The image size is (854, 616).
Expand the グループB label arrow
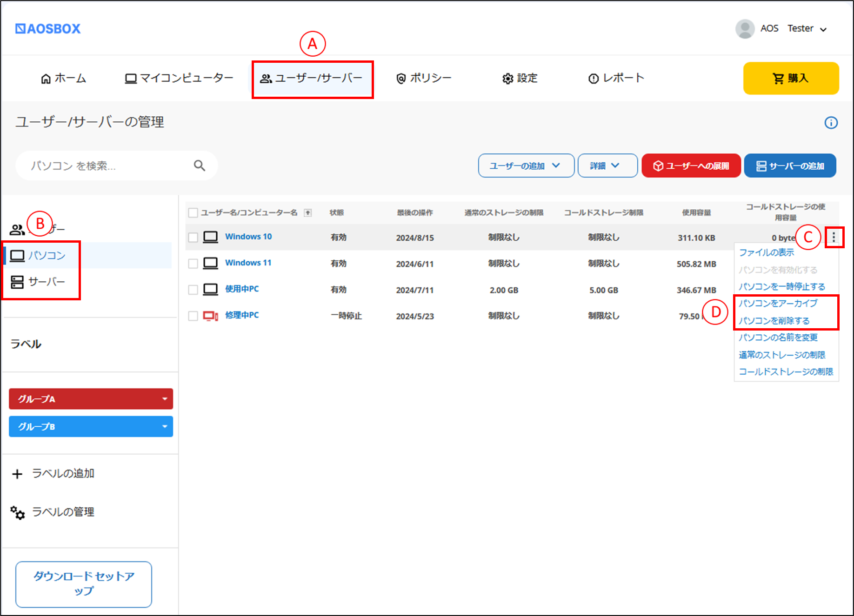point(165,426)
